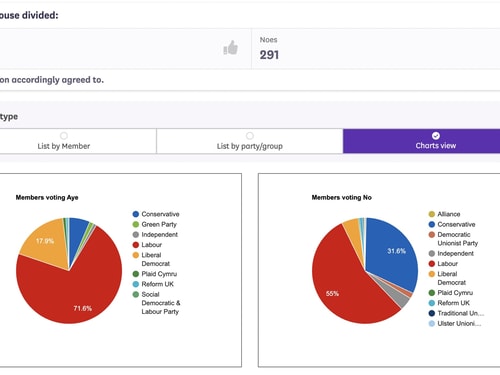Click Labour red legend marker in Aye chart
This screenshot has height=375, width=500.
pos(136,245)
